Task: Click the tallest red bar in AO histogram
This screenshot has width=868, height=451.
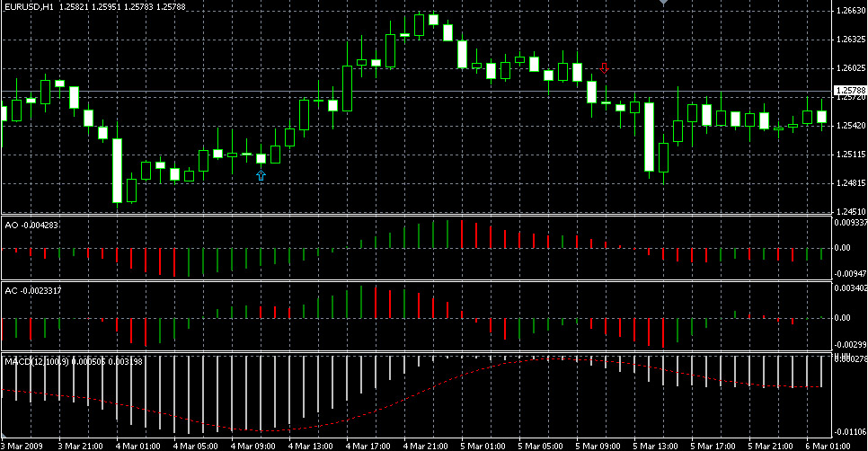Action: (462, 234)
